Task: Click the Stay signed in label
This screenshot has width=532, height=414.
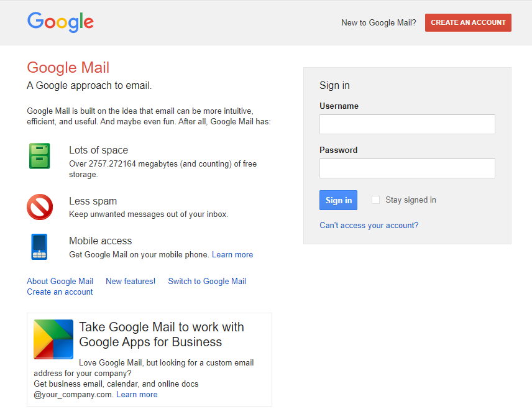Action: 411,200
